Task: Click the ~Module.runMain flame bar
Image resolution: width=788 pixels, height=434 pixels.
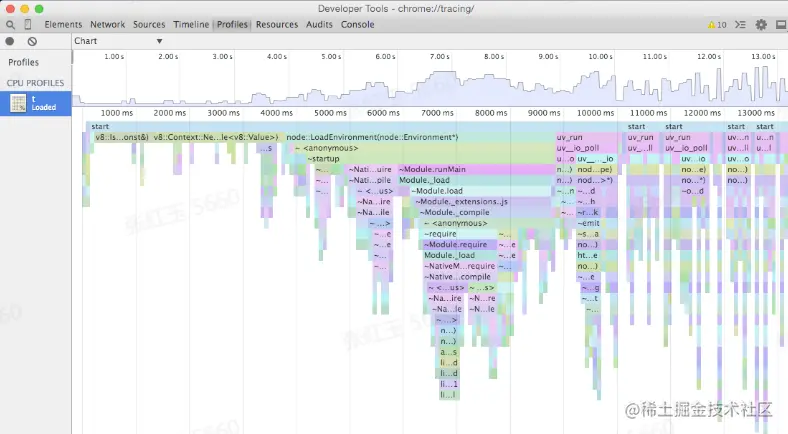Action: pyautogui.click(x=476, y=169)
